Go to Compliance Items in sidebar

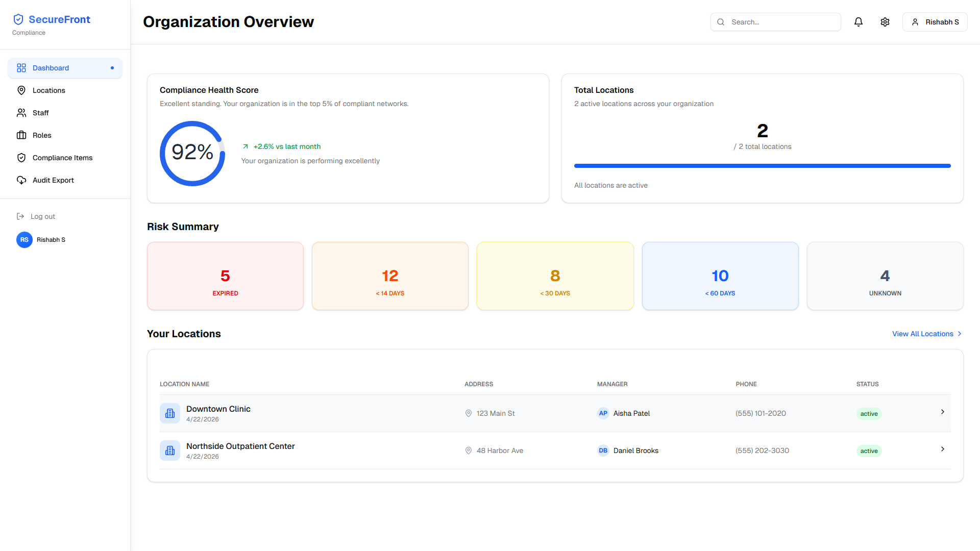62,158
